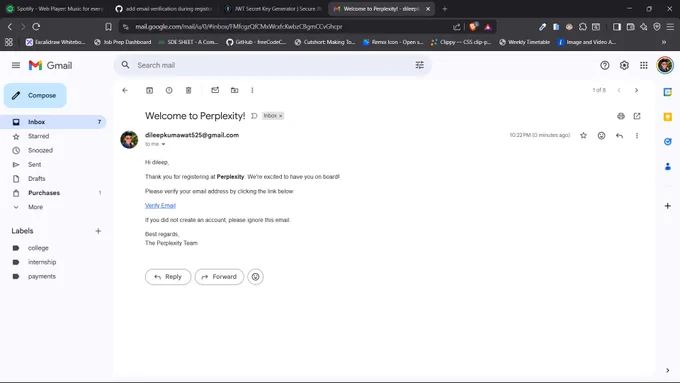Image resolution: width=680 pixels, height=383 pixels.
Task: Expand More in the sidebar
Action: coord(53,207)
